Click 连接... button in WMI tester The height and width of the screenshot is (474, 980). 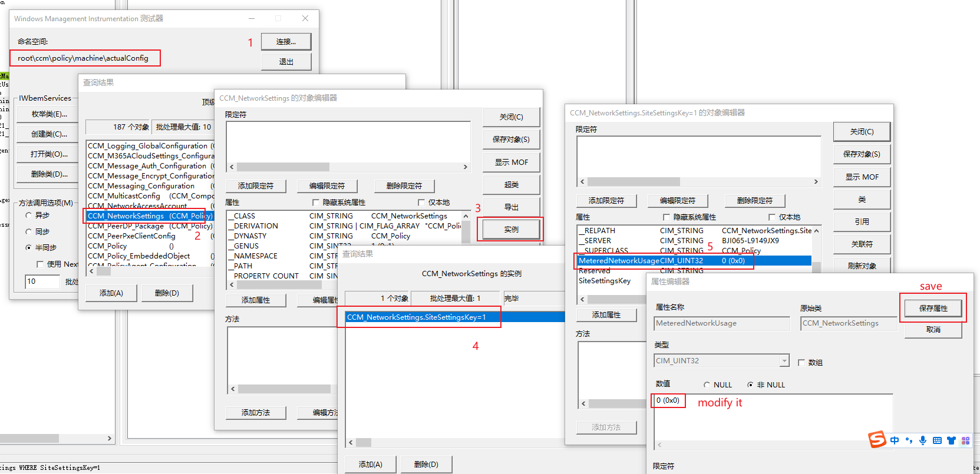tap(286, 42)
